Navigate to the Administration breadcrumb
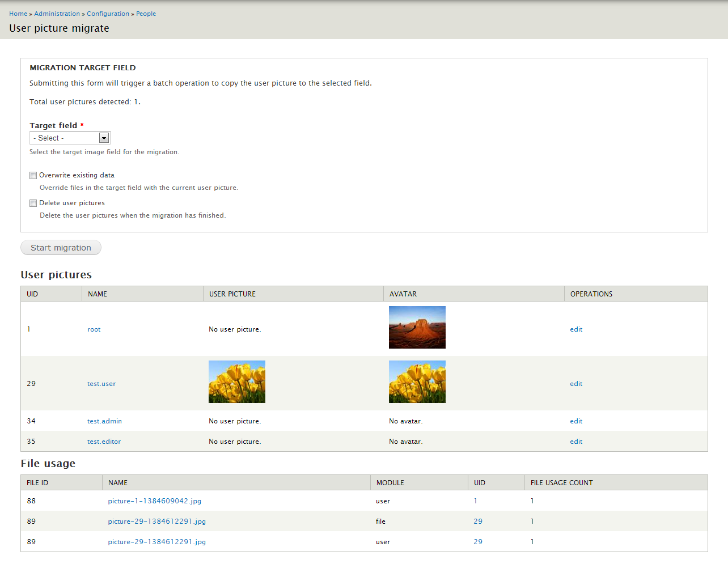The image size is (728, 581). [x=57, y=14]
